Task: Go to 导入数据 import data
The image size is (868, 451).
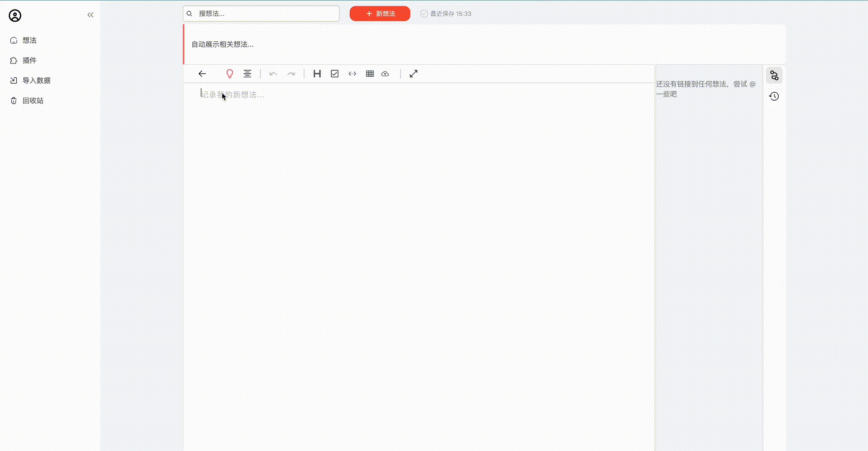Action: 36,81
